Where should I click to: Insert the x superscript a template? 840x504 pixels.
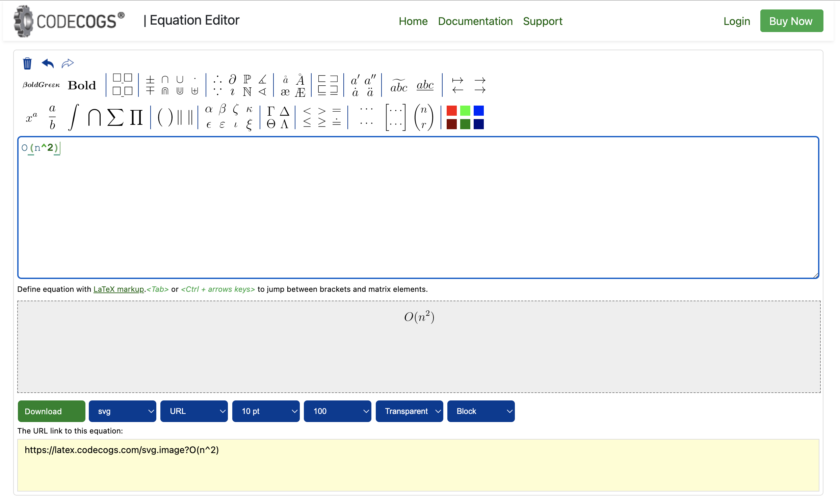click(31, 117)
